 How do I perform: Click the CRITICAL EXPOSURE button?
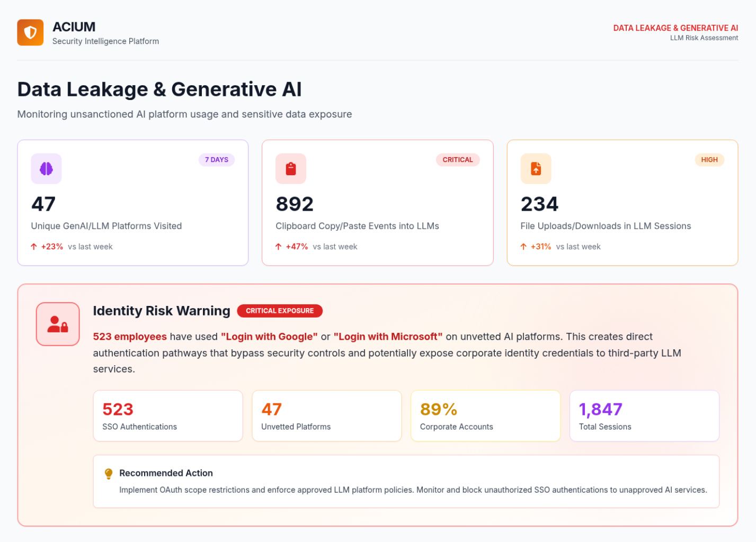[x=280, y=311]
